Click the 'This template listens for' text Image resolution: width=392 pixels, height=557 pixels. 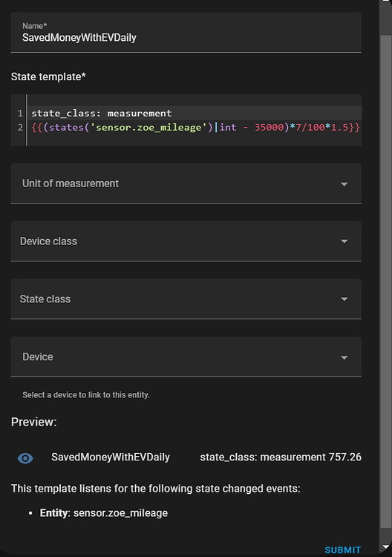pos(155,489)
